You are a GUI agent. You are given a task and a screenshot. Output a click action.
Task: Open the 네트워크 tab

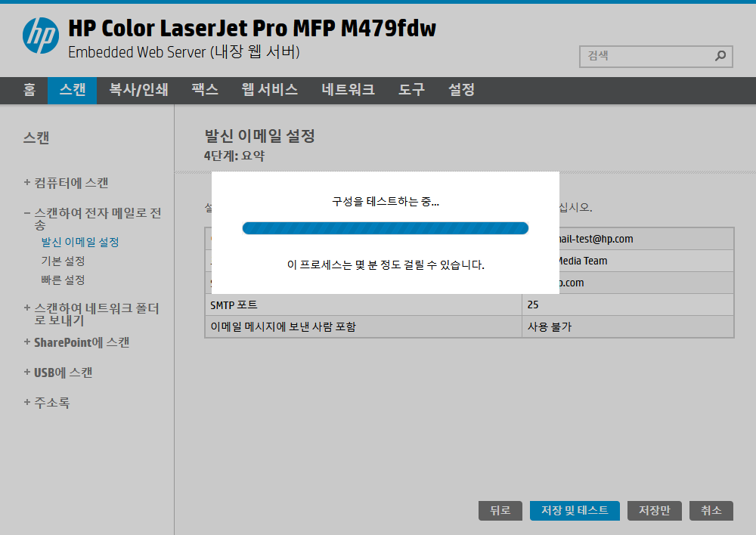[348, 90]
